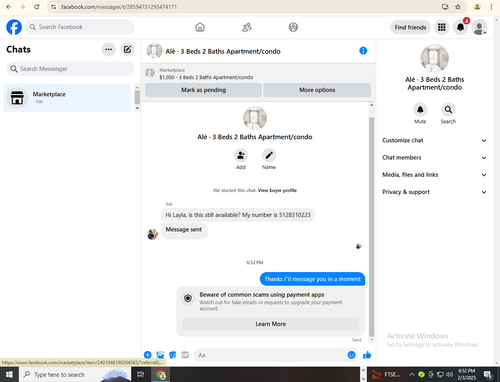
Task: Go back in browser
Action: click(x=9, y=7)
